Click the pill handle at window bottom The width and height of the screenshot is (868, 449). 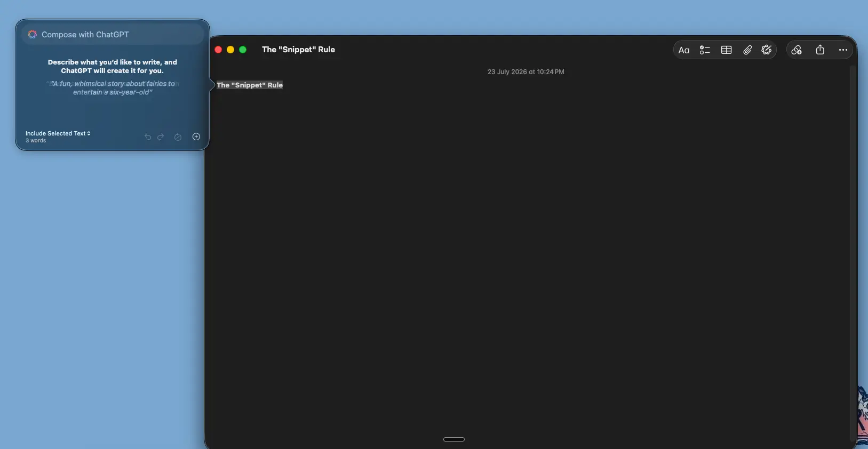click(454, 439)
